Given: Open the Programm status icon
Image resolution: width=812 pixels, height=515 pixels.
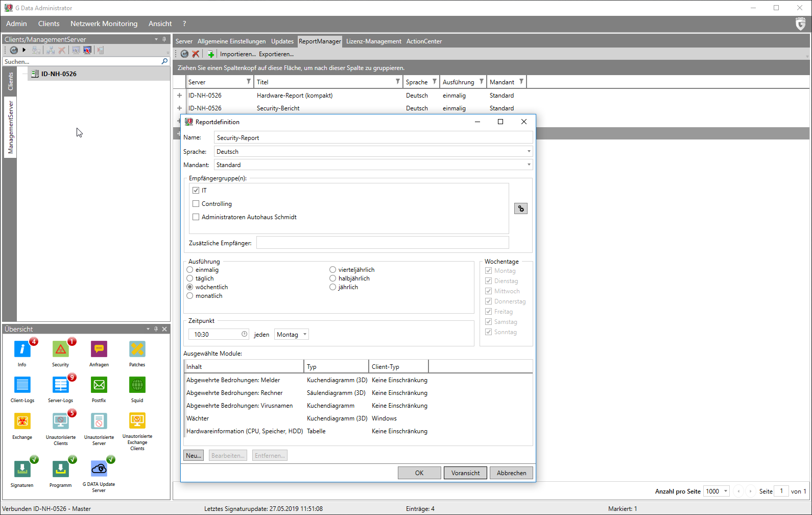Looking at the screenshot, I should [60, 469].
